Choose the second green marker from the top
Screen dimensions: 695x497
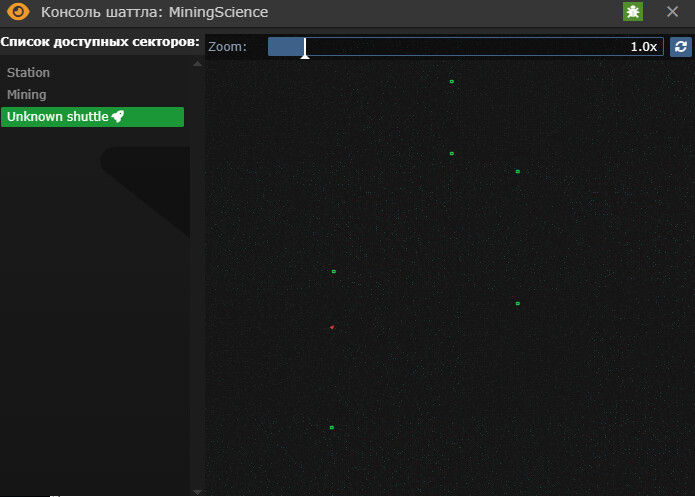click(x=452, y=153)
